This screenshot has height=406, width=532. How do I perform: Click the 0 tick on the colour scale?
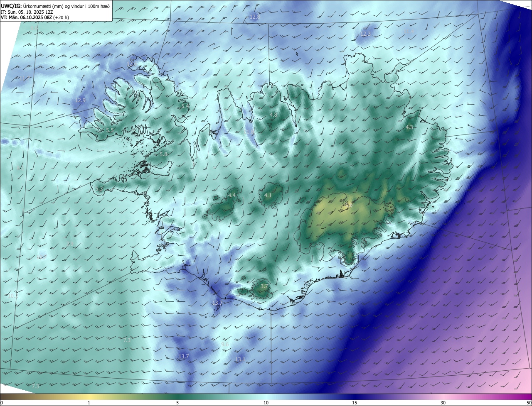tap(2, 403)
